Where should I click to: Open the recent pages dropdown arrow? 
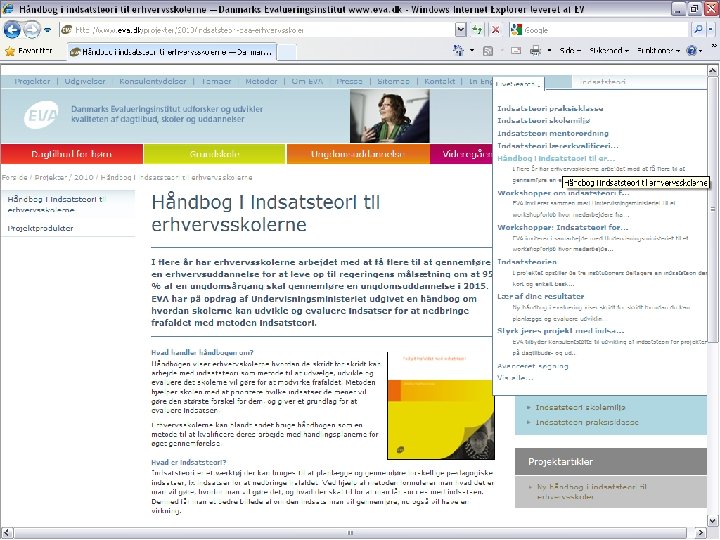click(x=48, y=30)
